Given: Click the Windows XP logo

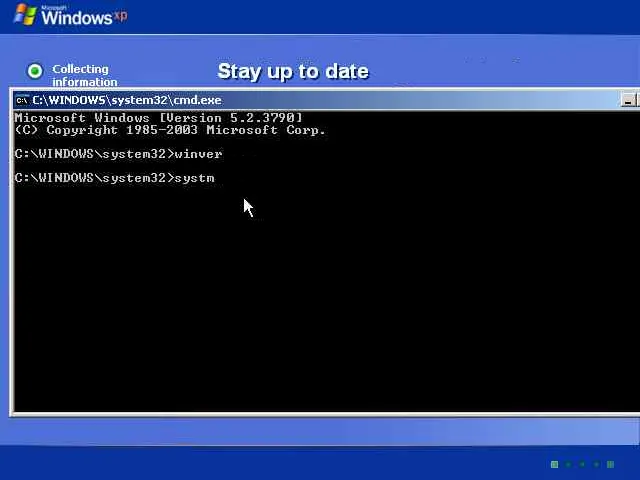Looking at the screenshot, I should (70, 16).
